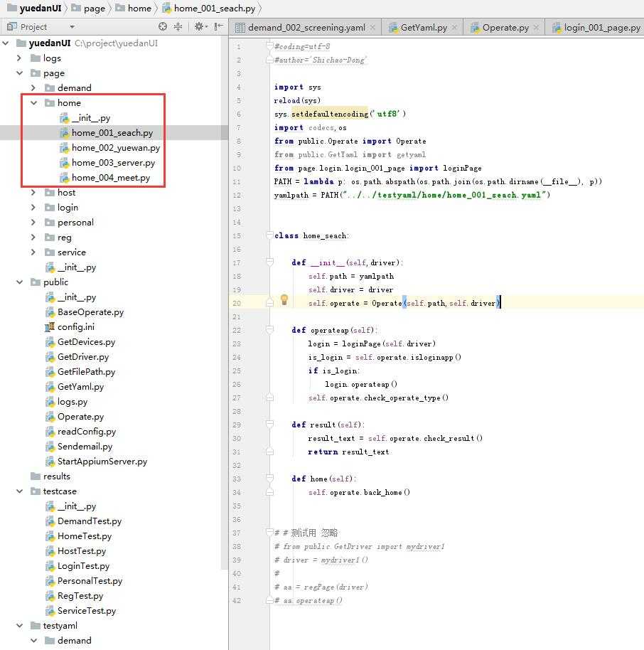
Task: Click page in the breadcrumb bar
Action: 89,9
